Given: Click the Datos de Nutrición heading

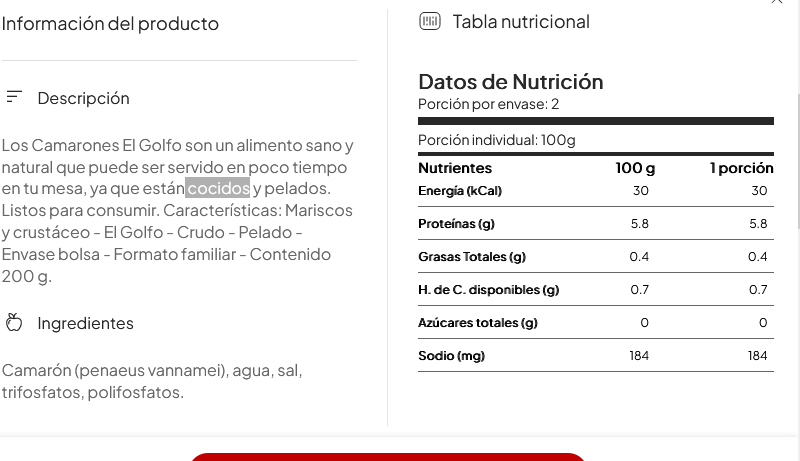Looking at the screenshot, I should coord(511,82).
